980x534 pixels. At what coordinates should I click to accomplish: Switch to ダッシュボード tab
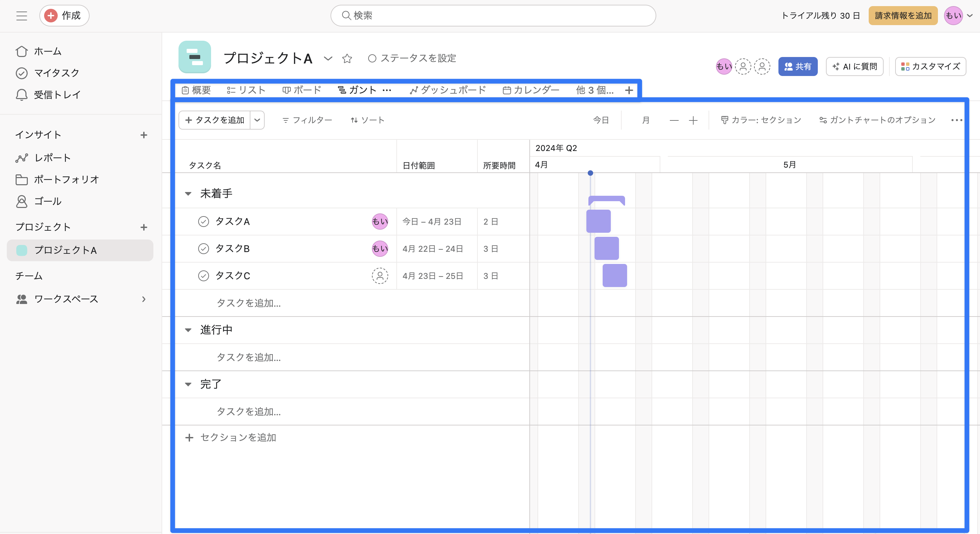[448, 90]
